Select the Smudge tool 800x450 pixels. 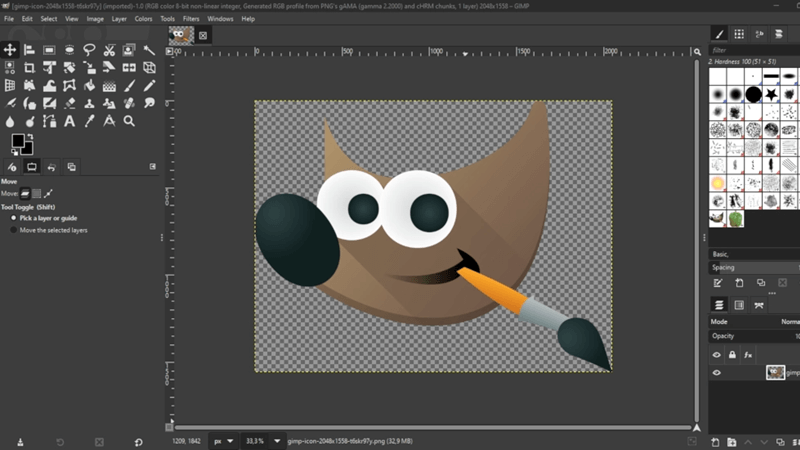pos(149,103)
